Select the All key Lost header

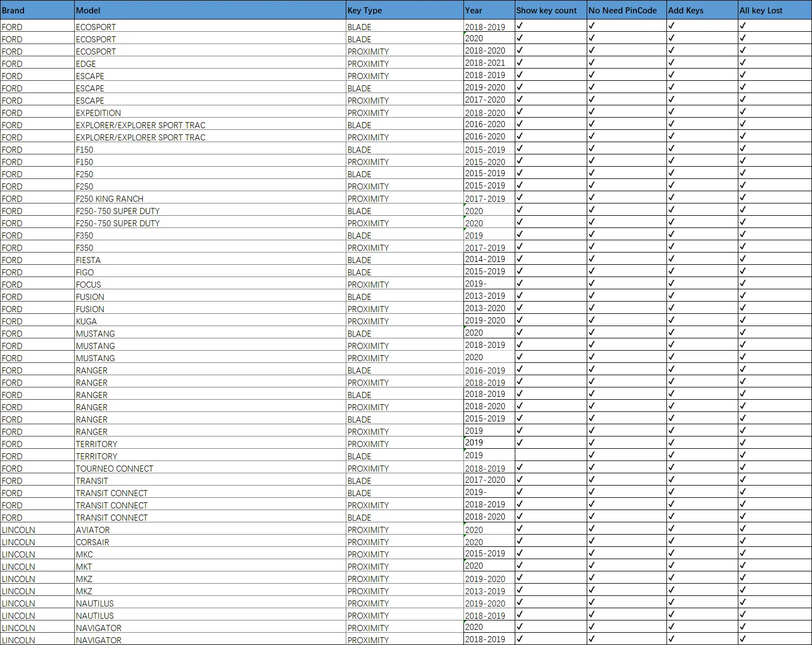(x=775, y=10)
